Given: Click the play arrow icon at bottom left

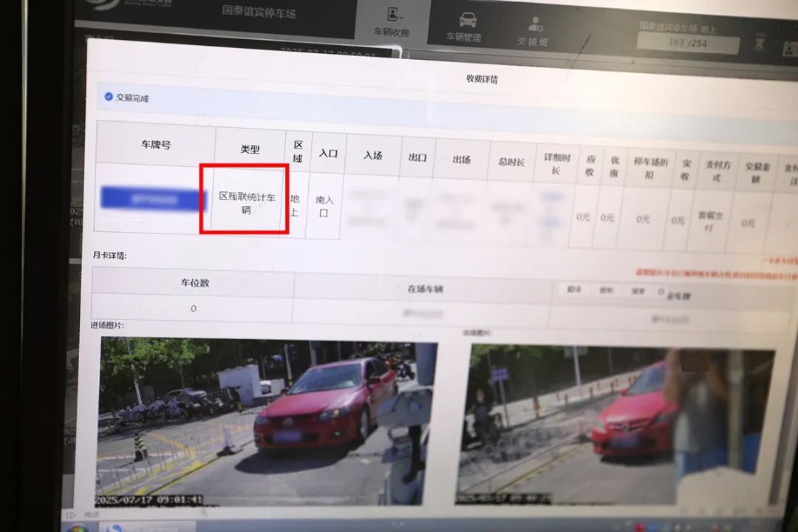Looking at the screenshot, I should 72,514.
